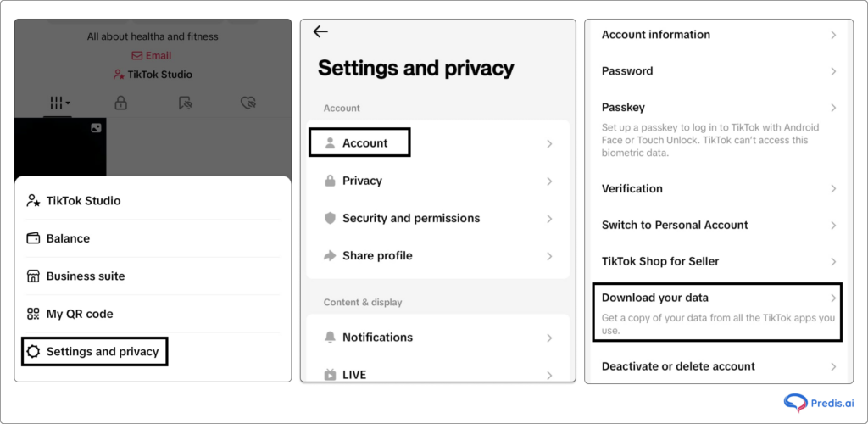
Task: Select the videos grid tab icon
Action: tap(58, 103)
